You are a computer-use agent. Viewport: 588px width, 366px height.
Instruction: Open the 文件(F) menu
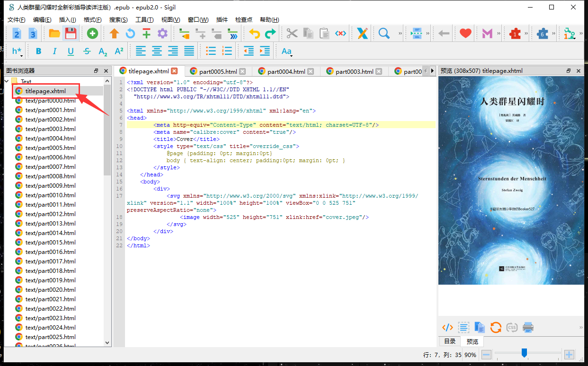[17, 19]
